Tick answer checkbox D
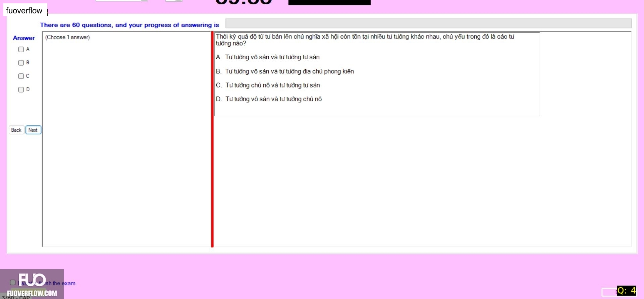The width and height of the screenshot is (644, 299). click(x=21, y=89)
